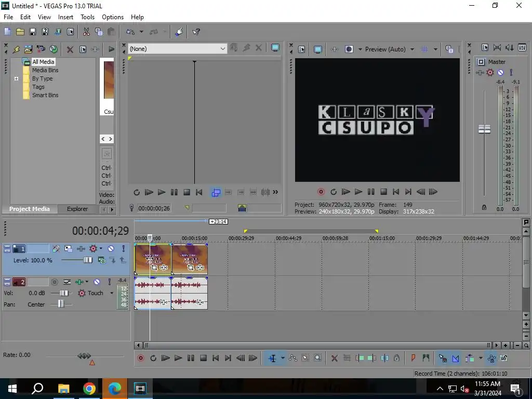This screenshot has width=532, height=399.
Task: Arm audio track 2 for record
Action: point(54,282)
